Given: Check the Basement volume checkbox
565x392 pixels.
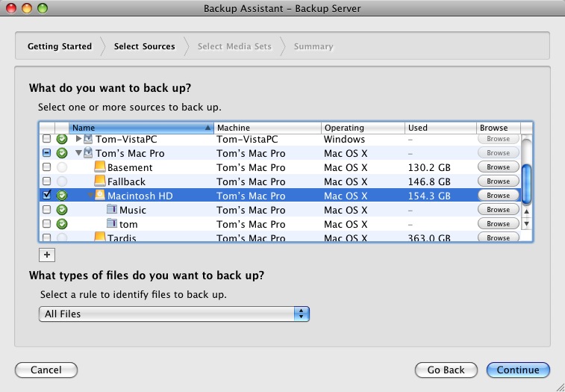Looking at the screenshot, I should [x=47, y=167].
